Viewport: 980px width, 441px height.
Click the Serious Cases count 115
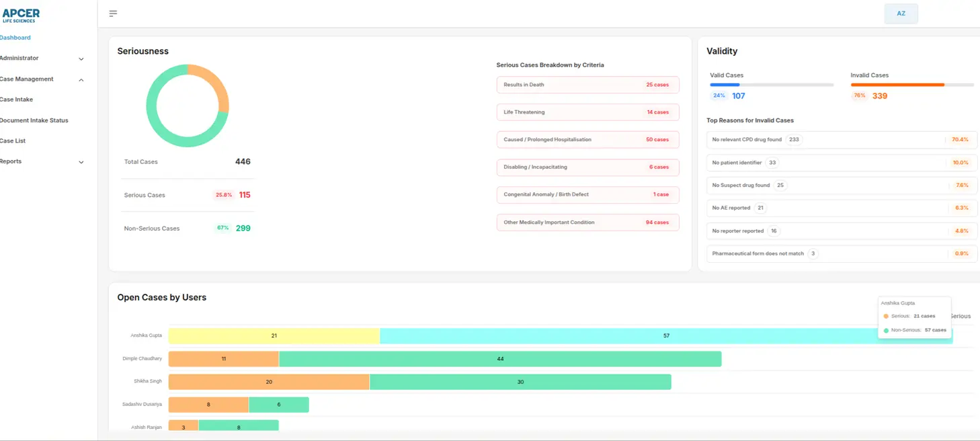244,194
